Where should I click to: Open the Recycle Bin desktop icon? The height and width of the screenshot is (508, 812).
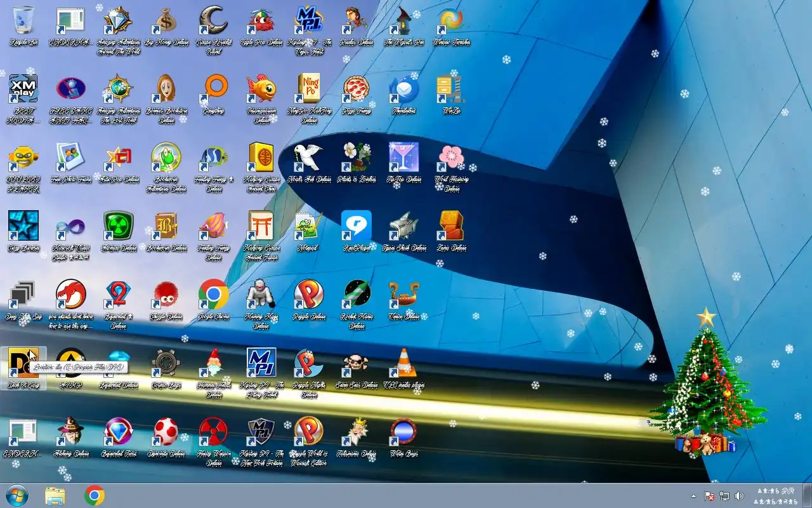coord(23,21)
